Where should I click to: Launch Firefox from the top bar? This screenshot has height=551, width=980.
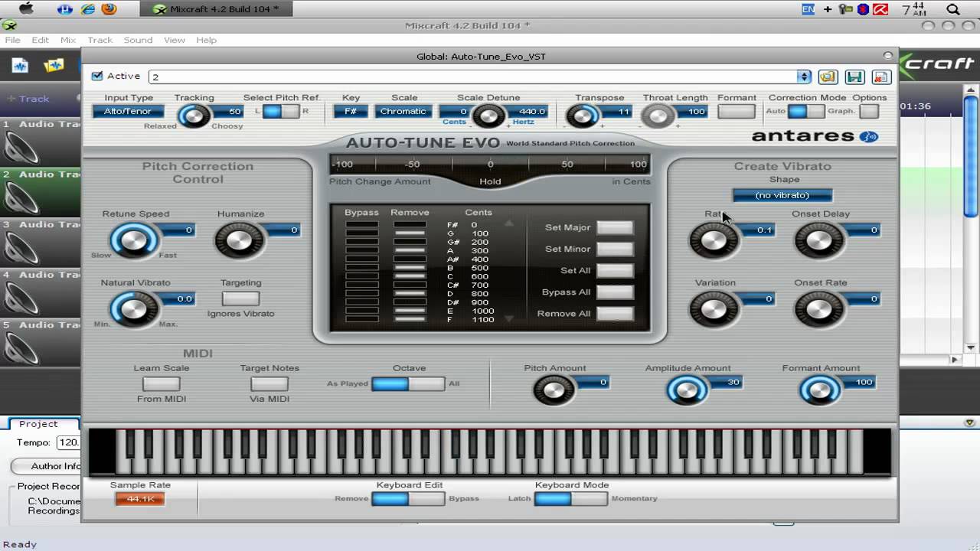109,9
